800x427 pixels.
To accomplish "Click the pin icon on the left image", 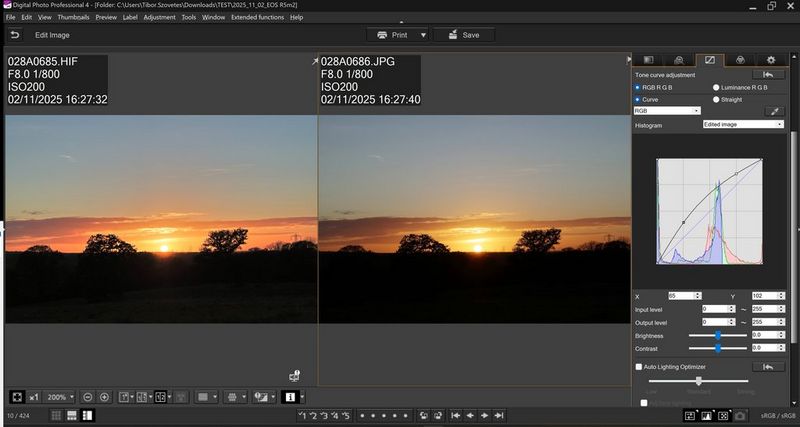I will click(x=315, y=61).
